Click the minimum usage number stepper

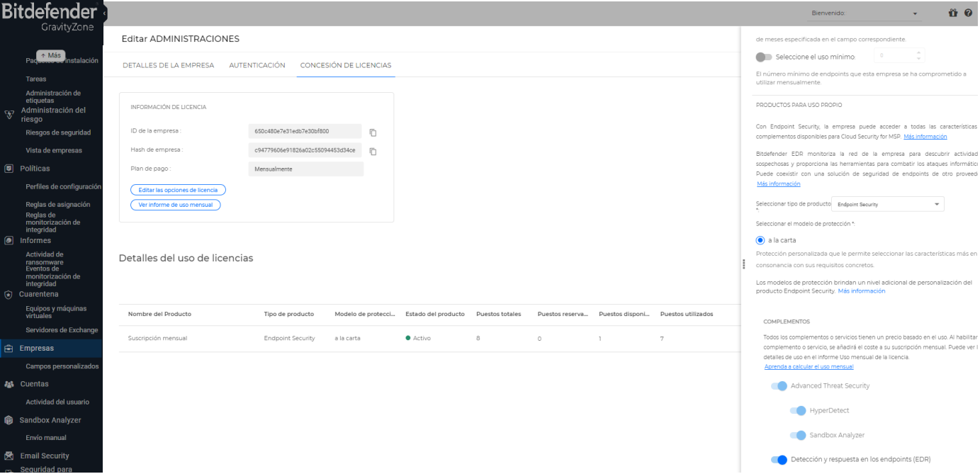tap(919, 56)
